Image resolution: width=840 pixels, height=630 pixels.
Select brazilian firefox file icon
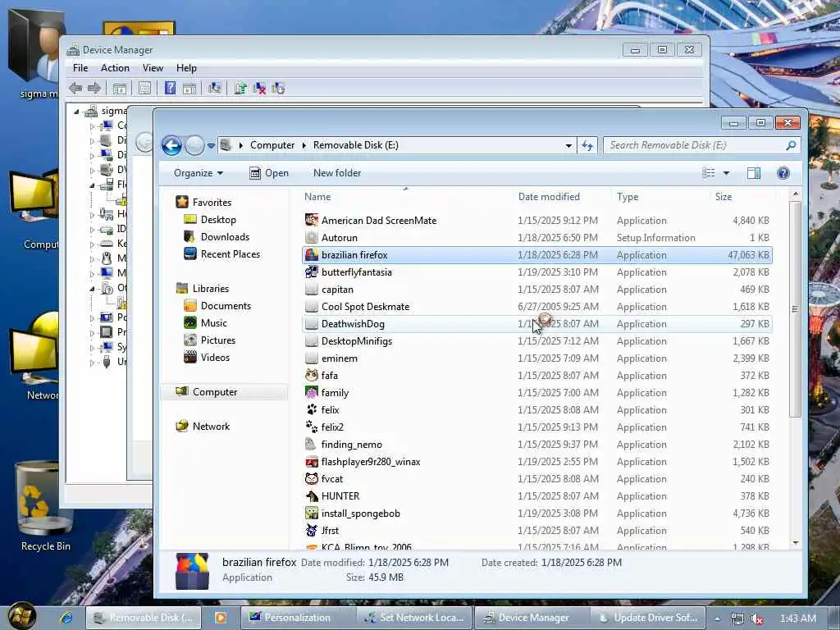[x=312, y=255]
